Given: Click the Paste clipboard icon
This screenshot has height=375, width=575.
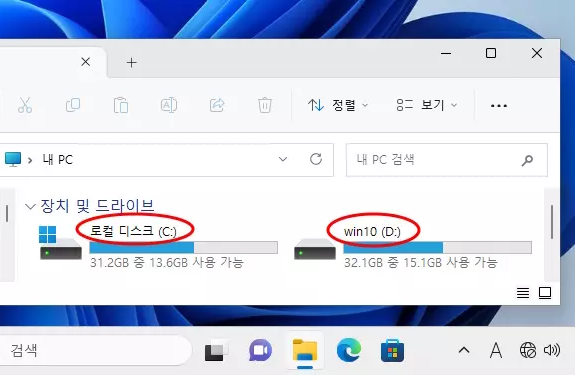Looking at the screenshot, I should (x=121, y=105).
